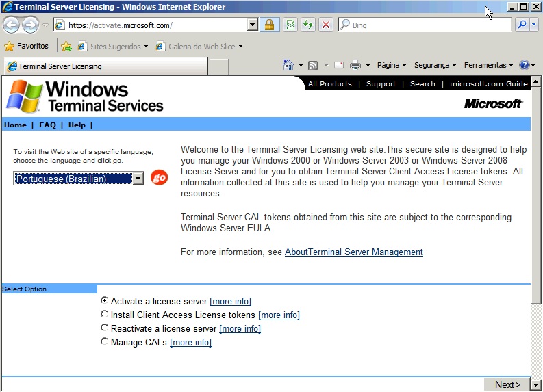Open more info for Install Client Access tokens
The height and width of the screenshot is (392, 543).
279,315
